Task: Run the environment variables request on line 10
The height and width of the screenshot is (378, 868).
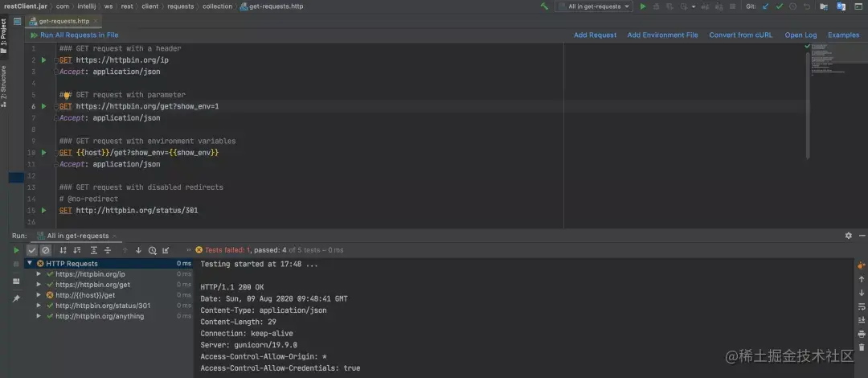Action: (43, 152)
